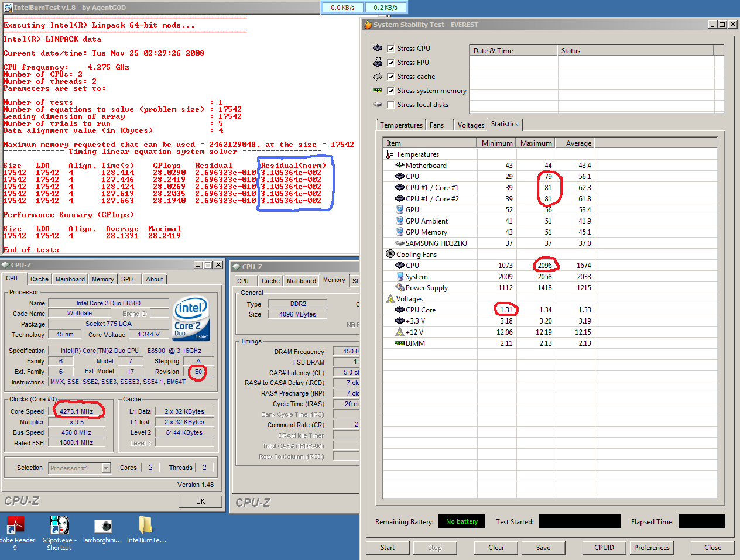Click the EVEREST flame icon in title bar
740x560 pixels.
[368, 25]
